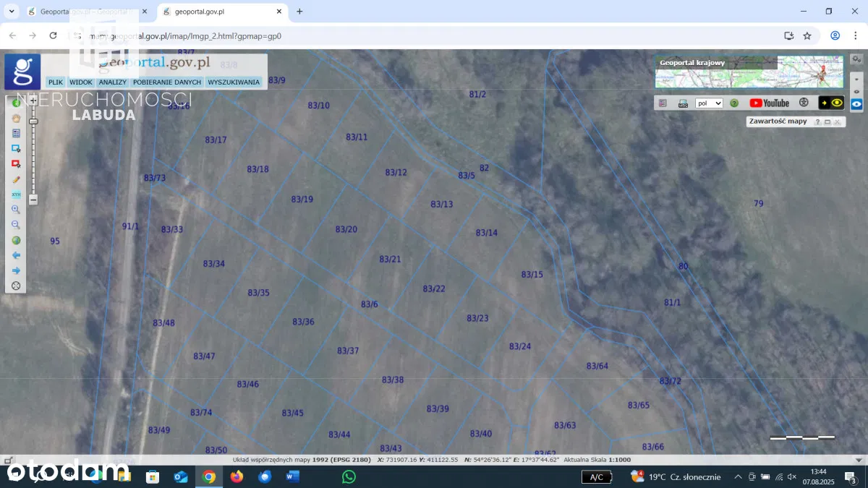Toggle the blue eye visibility button

tap(856, 104)
